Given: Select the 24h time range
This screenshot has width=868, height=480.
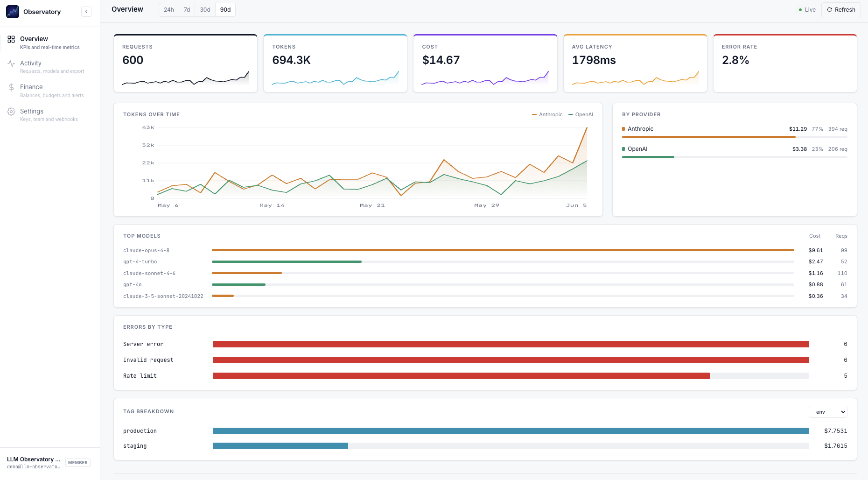Looking at the screenshot, I should (169, 10).
